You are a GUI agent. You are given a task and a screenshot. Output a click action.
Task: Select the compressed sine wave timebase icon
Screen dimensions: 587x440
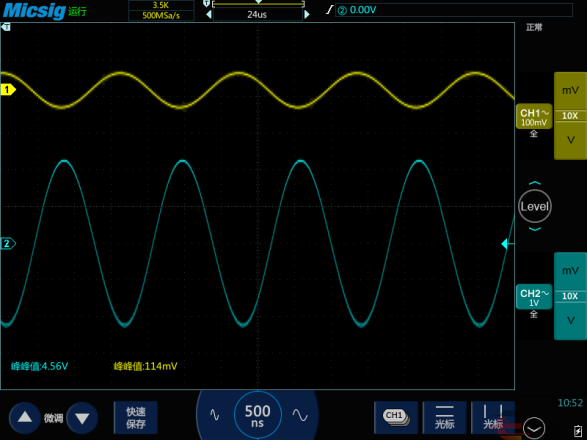214,415
